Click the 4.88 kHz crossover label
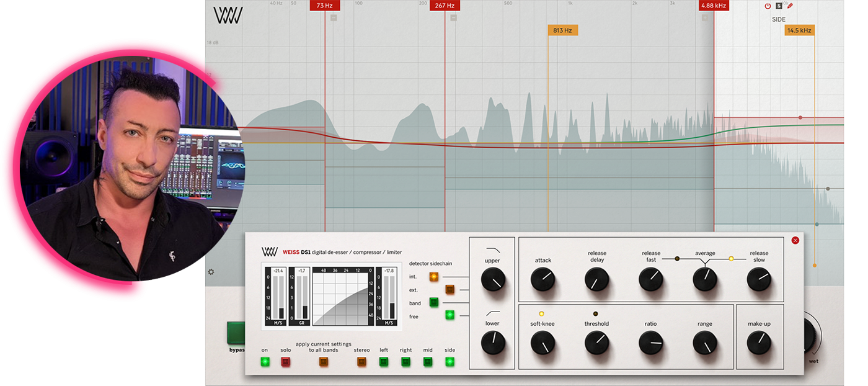Image resolution: width=868 pixels, height=386 pixels. (713, 6)
